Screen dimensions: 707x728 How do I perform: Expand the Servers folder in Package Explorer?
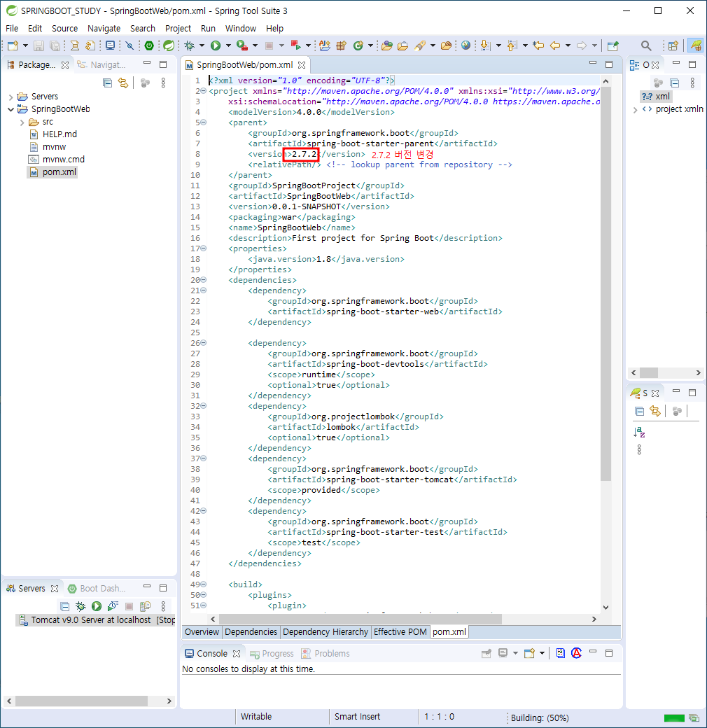(10, 97)
